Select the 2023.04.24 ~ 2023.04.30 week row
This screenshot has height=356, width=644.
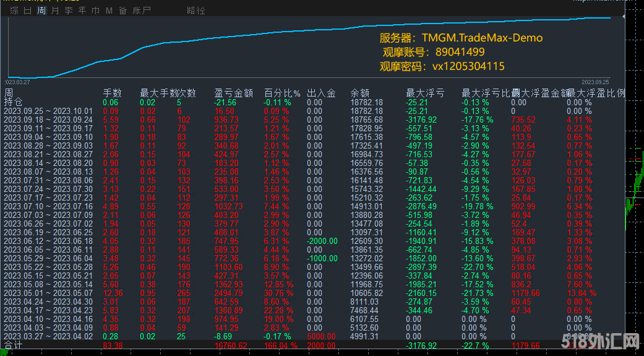tap(298, 302)
